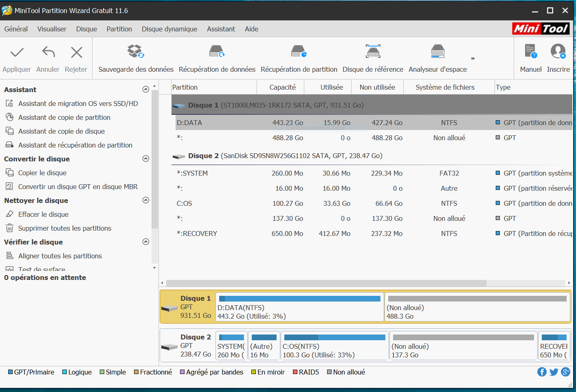Screen dimensions: 576x392
Task: Collapse the Convertir le disque section
Action: [146, 159]
